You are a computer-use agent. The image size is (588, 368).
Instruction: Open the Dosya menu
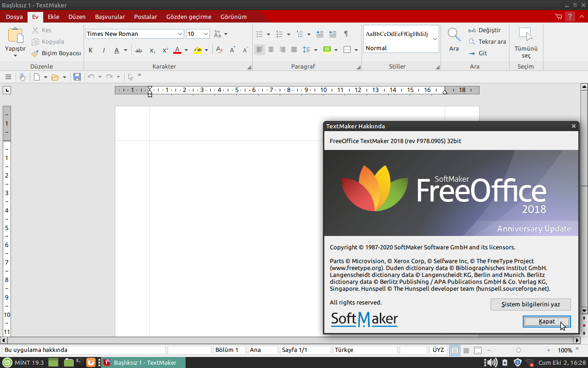[14, 17]
